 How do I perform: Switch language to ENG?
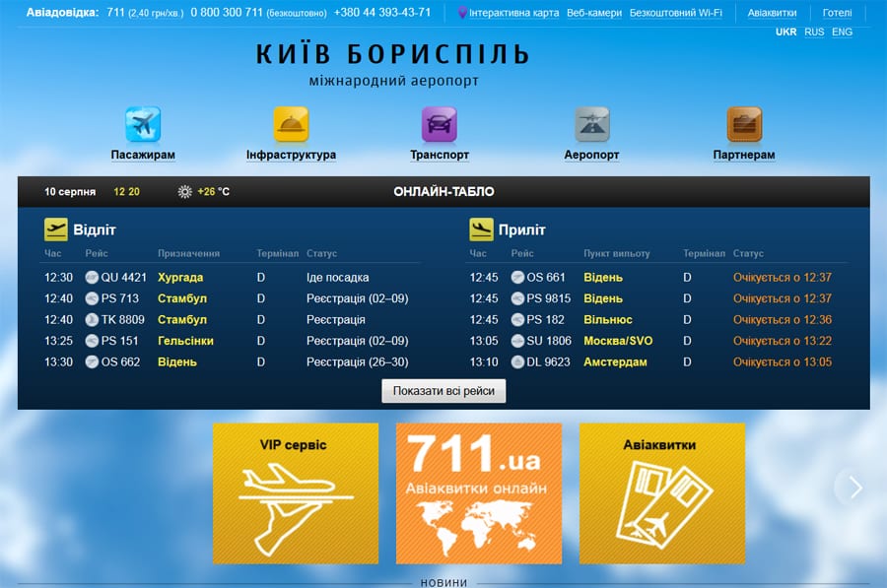pyautogui.click(x=843, y=32)
